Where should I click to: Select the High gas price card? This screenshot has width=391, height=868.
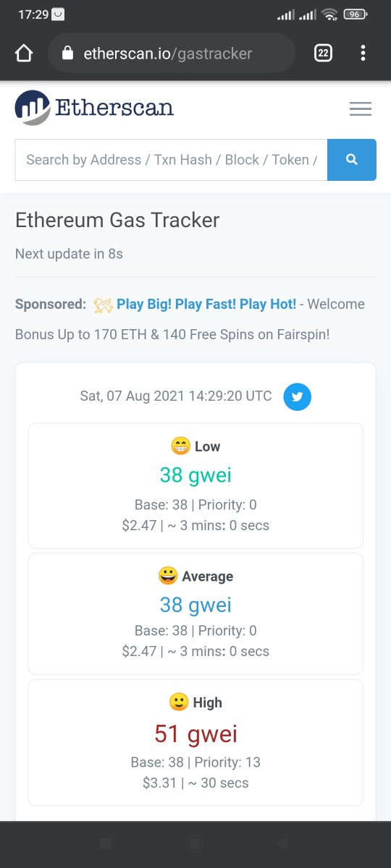(195, 742)
